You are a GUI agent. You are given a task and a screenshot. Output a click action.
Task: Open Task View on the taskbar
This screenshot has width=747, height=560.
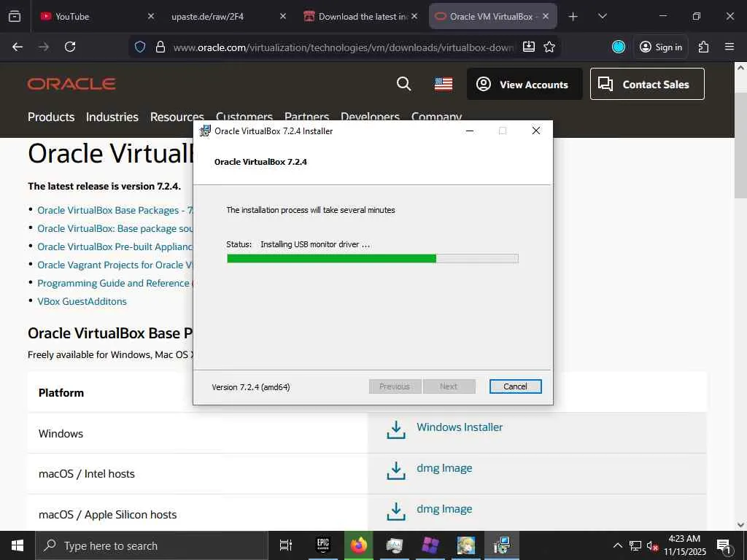(286, 545)
